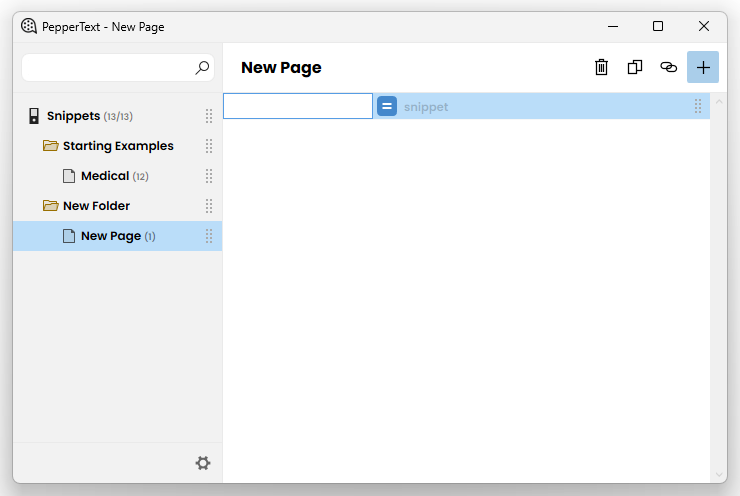Focus the sidebar search field
740x496 pixels.
(109, 68)
